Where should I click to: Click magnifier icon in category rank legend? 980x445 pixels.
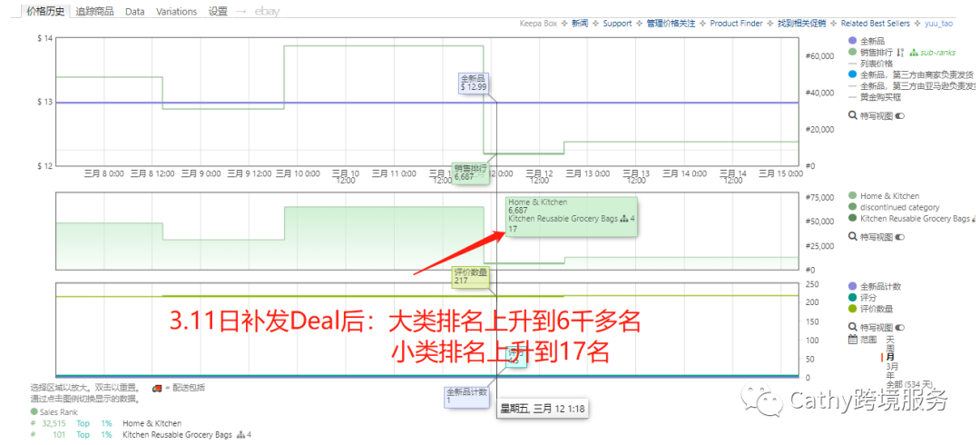pyautogui.click(x=851, y=237)
